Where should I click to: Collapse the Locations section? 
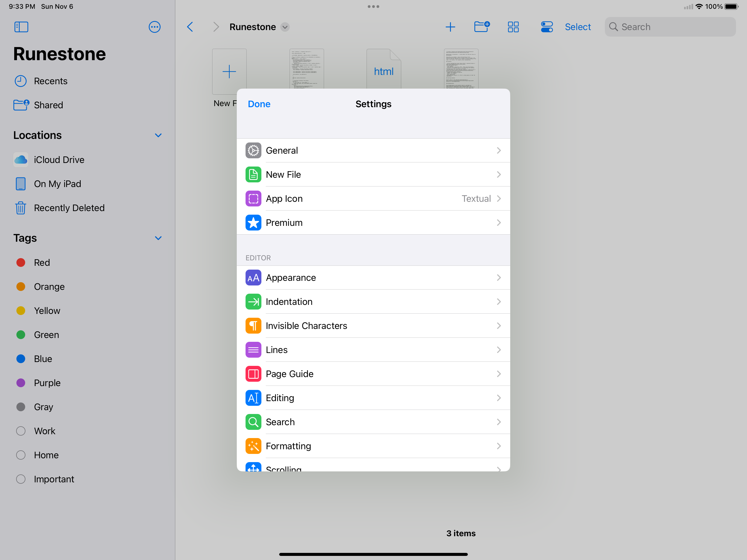pos(158,135)
